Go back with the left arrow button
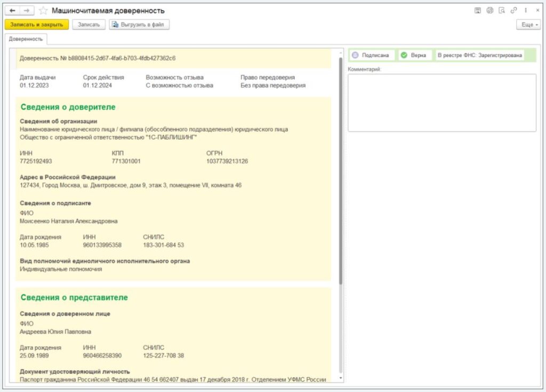The height and width of the screenshot is (392, 546). pos(13,11)
